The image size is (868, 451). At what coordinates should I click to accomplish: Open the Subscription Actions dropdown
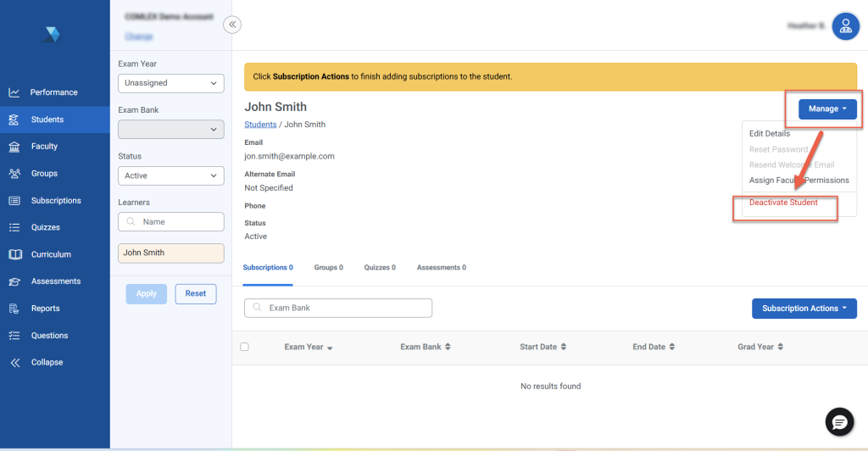pyautogui.click(x=804, y=309)
